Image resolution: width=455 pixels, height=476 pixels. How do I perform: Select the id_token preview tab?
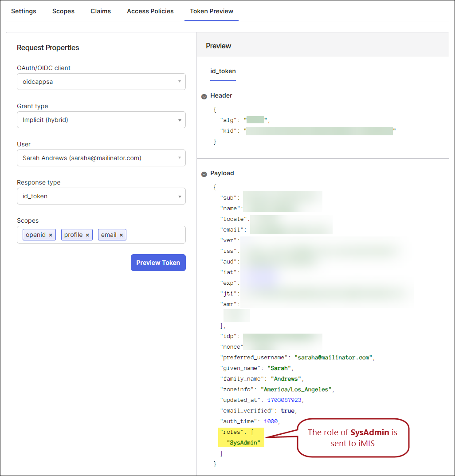223,71
